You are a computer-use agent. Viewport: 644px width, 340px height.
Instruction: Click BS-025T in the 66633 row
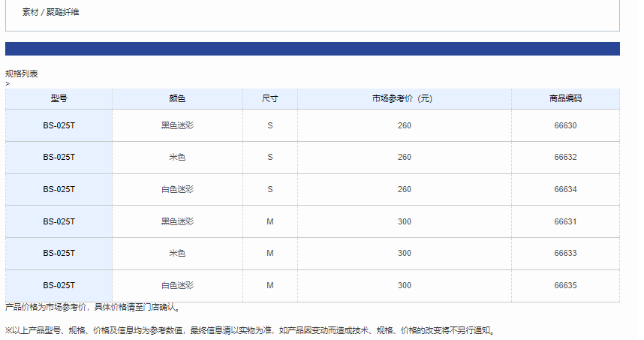(59, 254)
